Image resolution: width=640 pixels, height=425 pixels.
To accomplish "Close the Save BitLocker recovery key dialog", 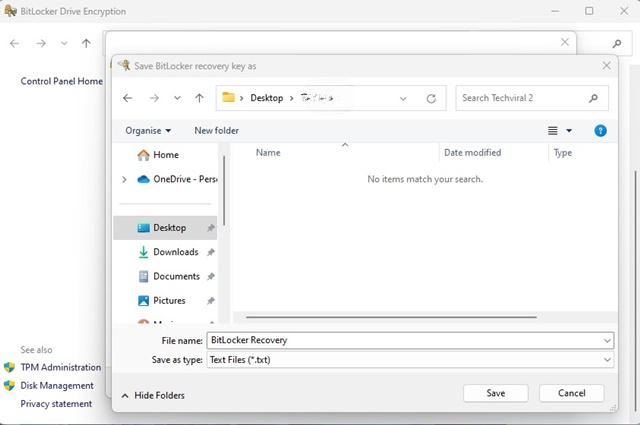I will (x=607, y=66).
